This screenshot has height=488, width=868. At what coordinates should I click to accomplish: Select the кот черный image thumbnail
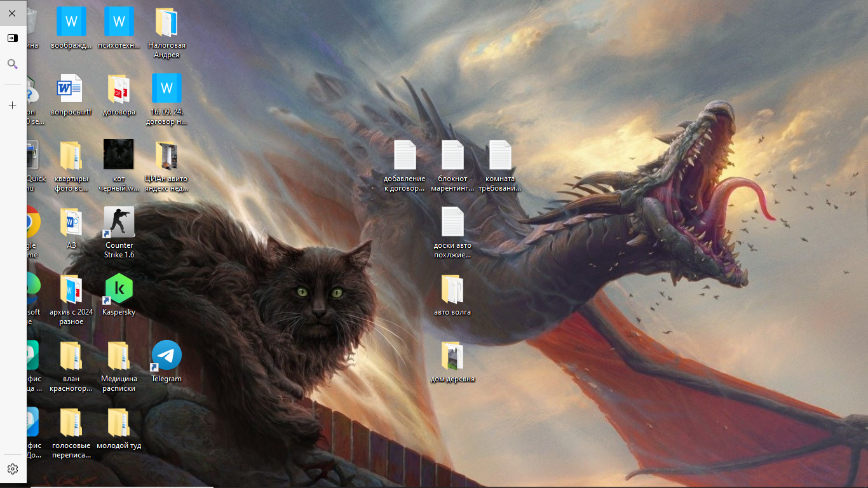point(119,154)
